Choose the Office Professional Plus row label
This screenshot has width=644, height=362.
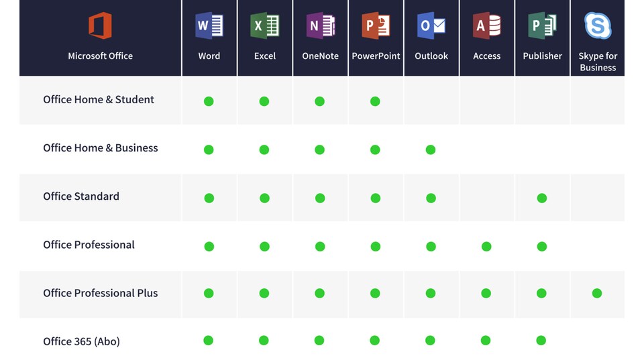(x=101, y=294)
